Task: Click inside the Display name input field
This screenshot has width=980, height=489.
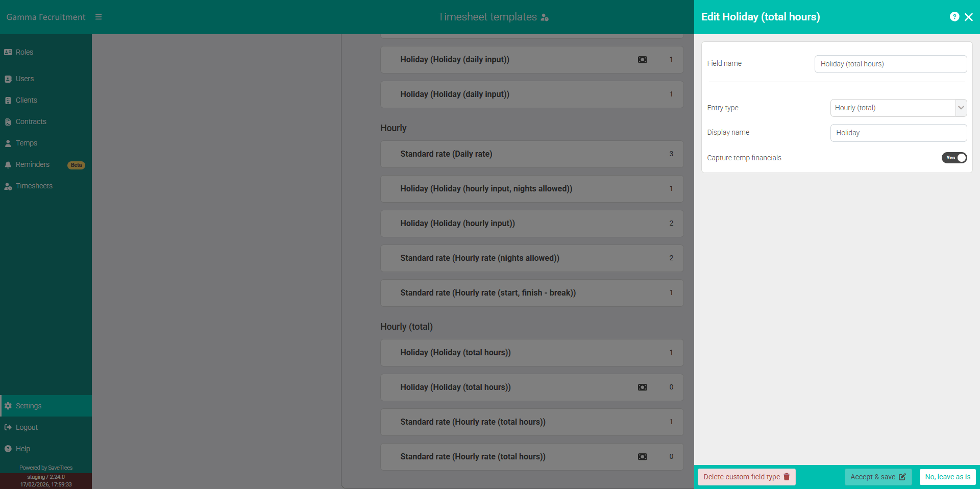Action: (x=898, y=133)
